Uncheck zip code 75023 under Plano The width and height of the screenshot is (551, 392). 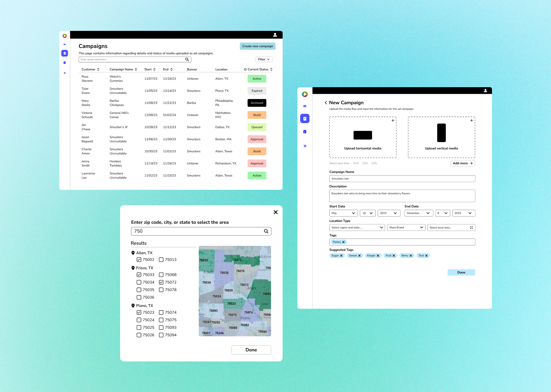(x=139, y=312)
